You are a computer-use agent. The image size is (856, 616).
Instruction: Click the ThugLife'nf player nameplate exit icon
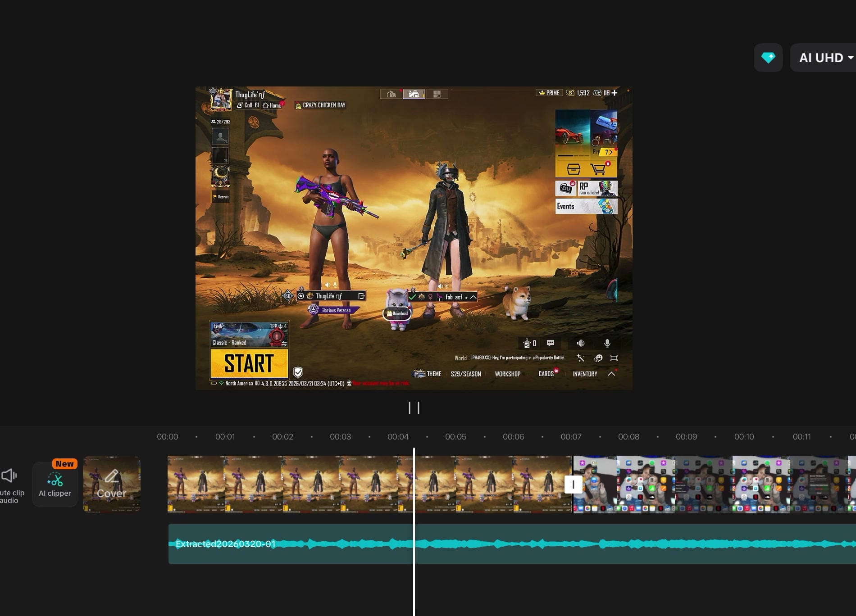(x=361, y=296)
